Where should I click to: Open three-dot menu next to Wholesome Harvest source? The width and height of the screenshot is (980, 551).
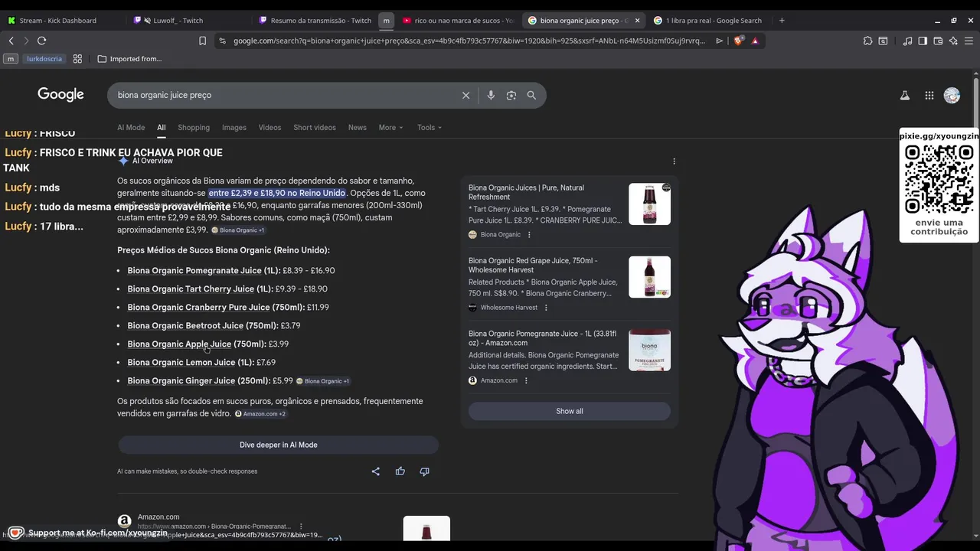[546, 308]
